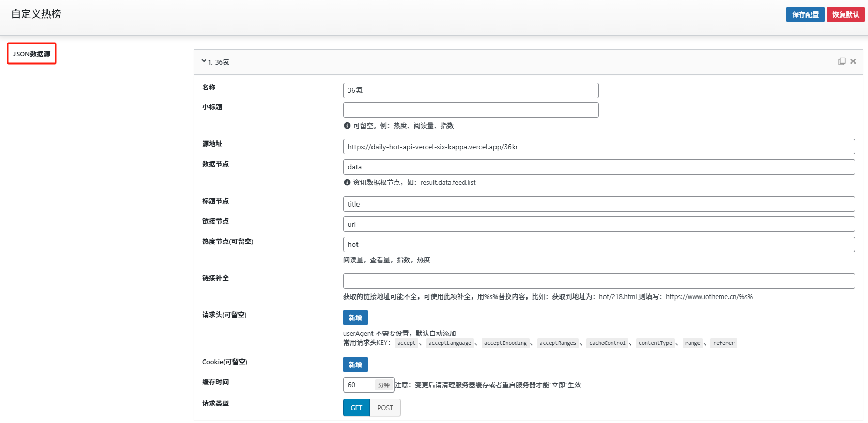Add a request header with 新增
The image size is (868, 423).
tap(355, 318)
